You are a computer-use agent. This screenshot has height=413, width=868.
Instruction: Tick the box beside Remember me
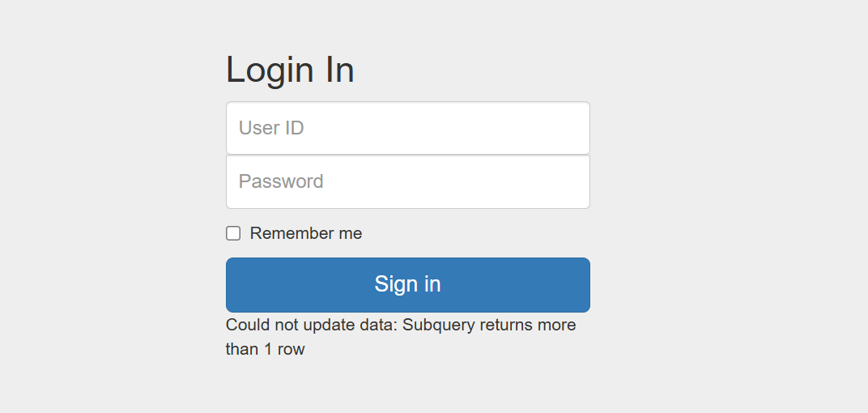(x=233, y=233)
